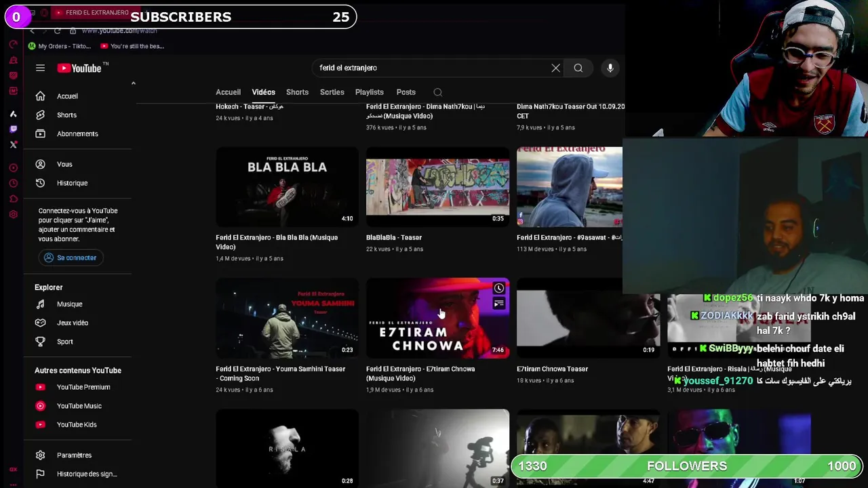Image resolution: width=868 pixels, height=488 pixels.
Task: Open the E7tiram Chnowa Teaser title
Action: click(552, 369)
